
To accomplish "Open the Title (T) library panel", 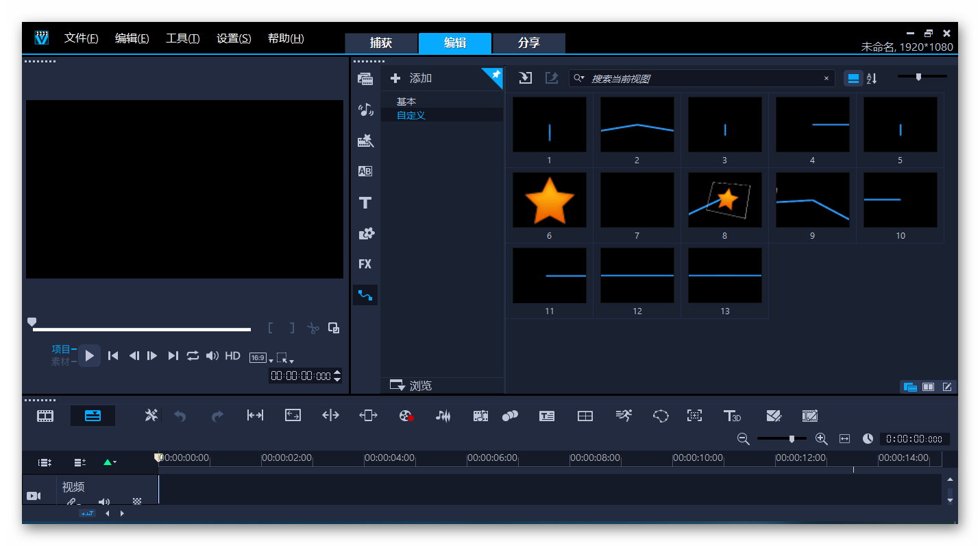I will tap(365, 203).
